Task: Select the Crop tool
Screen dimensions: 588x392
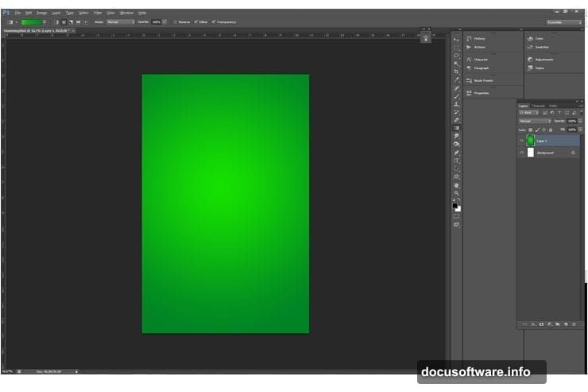Action: pyautogui.click(x=456, y=72)
